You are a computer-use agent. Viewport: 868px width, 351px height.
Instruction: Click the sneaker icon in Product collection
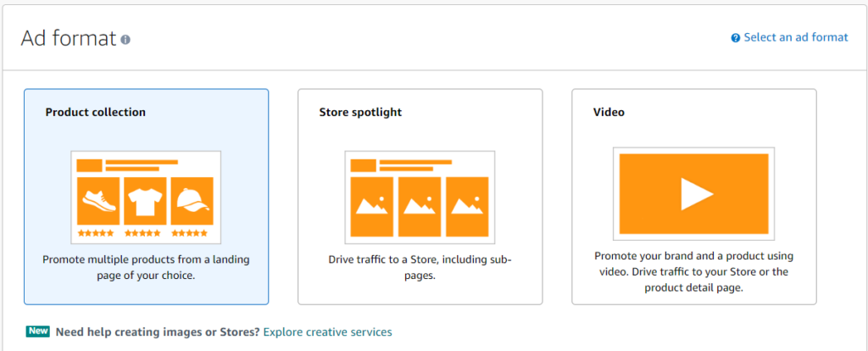(98, 200)
